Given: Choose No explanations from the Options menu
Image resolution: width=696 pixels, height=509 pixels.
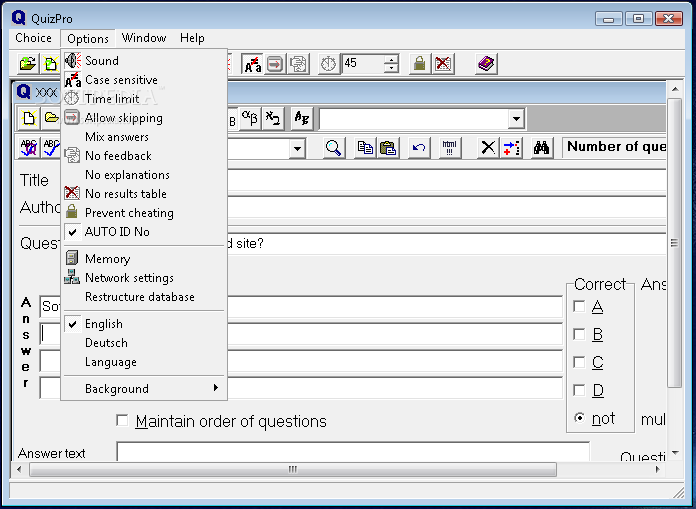Looking at the screenshot, I should 144,175.
